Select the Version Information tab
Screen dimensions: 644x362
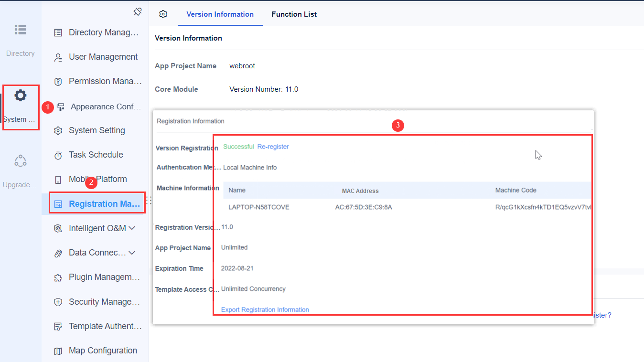220,14
